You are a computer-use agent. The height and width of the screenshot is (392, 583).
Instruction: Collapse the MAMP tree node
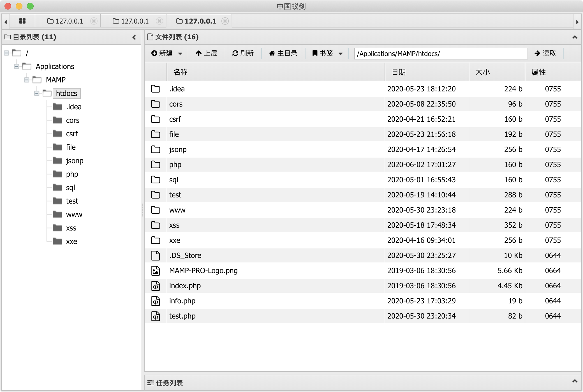coord(27,80)
